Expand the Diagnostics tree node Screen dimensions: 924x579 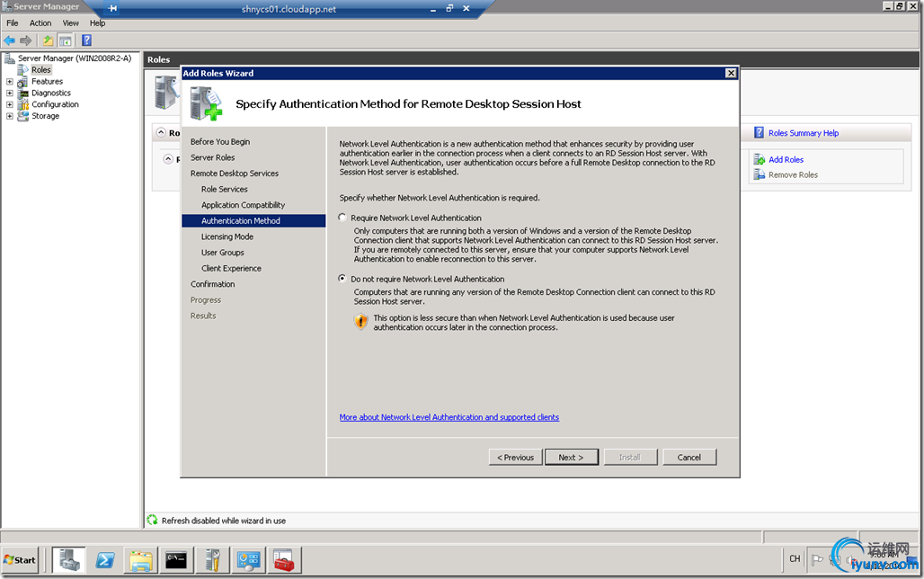coord(9,93)
